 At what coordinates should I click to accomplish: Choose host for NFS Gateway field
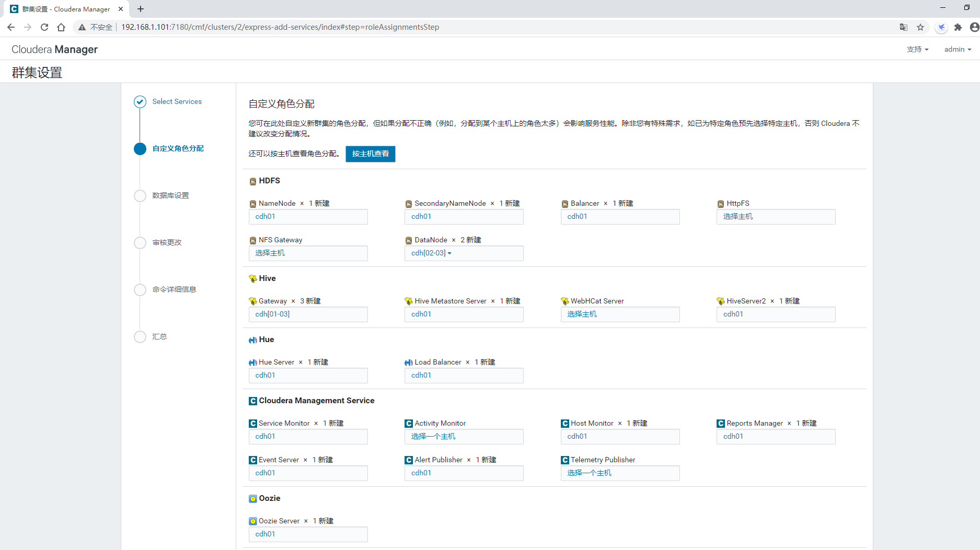coord(308,253)
